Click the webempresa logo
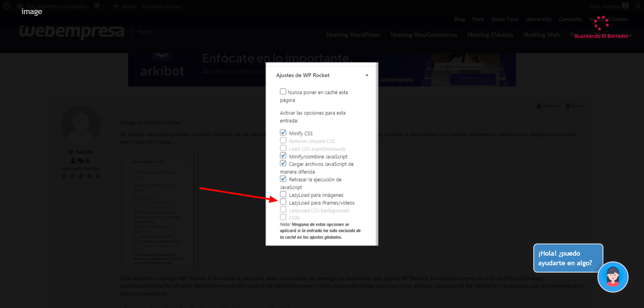This screenshot has width=644, height=308. coord(71,32)
